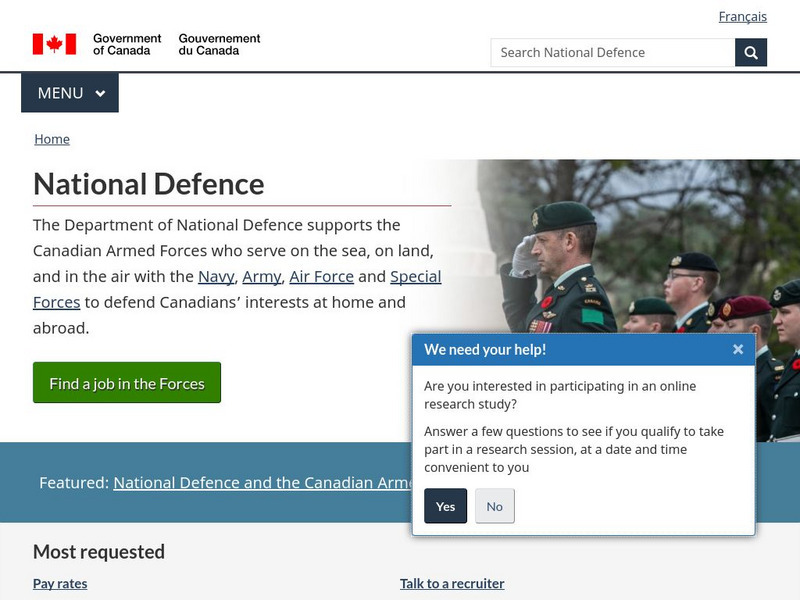800x600 pixels.
Task: Click the 'Most requested' section heading
Action: pyautogui.click(x=99, y=551)
